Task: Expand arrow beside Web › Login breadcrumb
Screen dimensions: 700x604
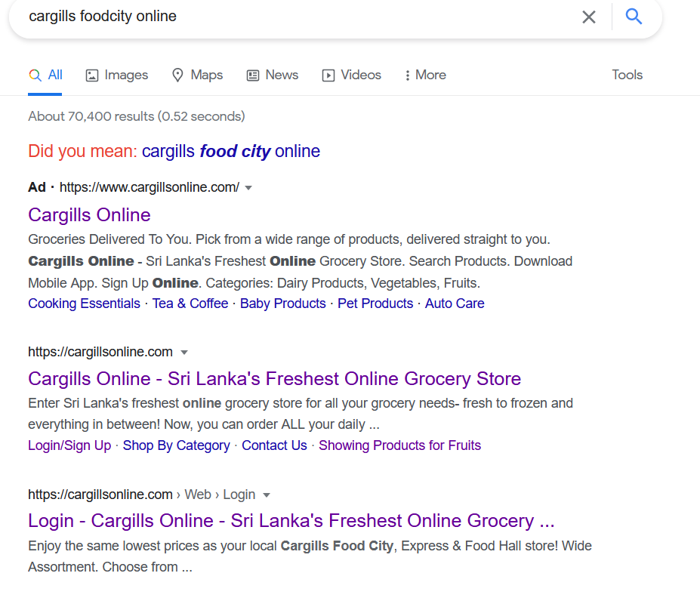Action: (x=267, y=495)
